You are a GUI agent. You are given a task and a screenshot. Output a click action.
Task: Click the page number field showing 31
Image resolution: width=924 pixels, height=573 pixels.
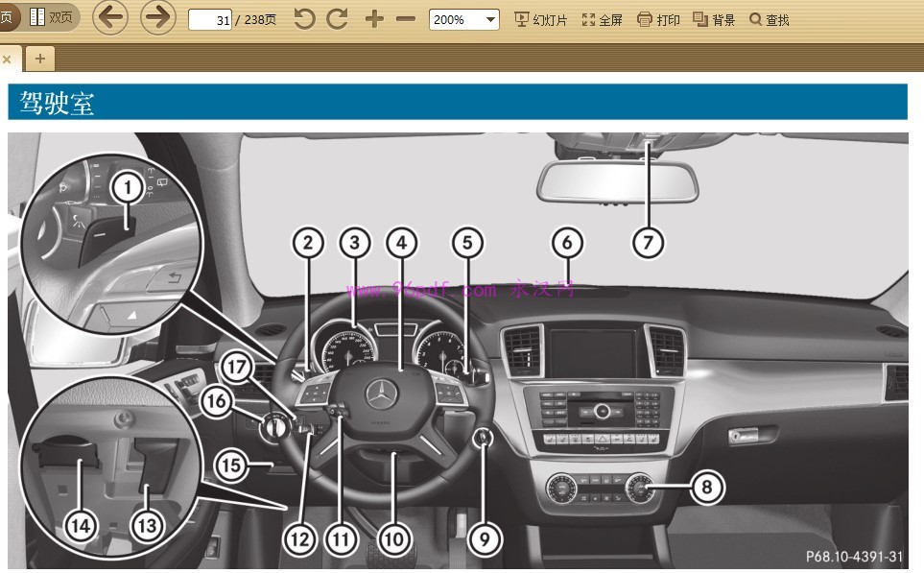pos(210,19)
